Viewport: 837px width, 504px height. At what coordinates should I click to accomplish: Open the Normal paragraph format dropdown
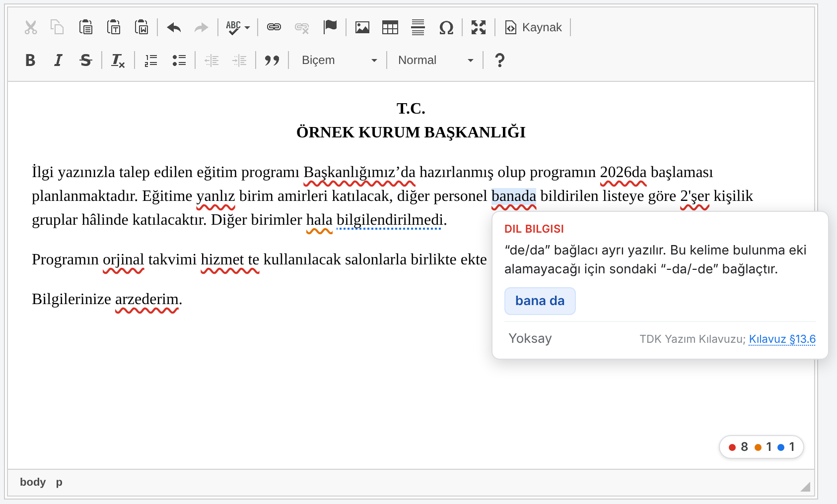(435, 60)
